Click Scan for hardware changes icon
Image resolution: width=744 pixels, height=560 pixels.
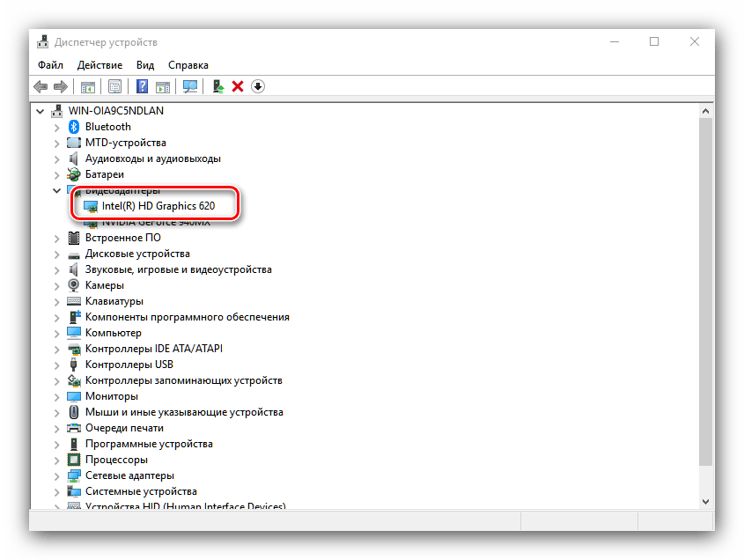pyautogui.click(x=189, y=86)
